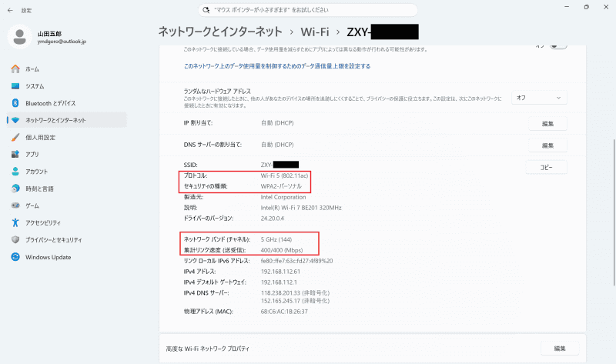Click the Bluetooth とデバイス icon
The height and width of the screenshot is (364, 616).
[15, 103]
